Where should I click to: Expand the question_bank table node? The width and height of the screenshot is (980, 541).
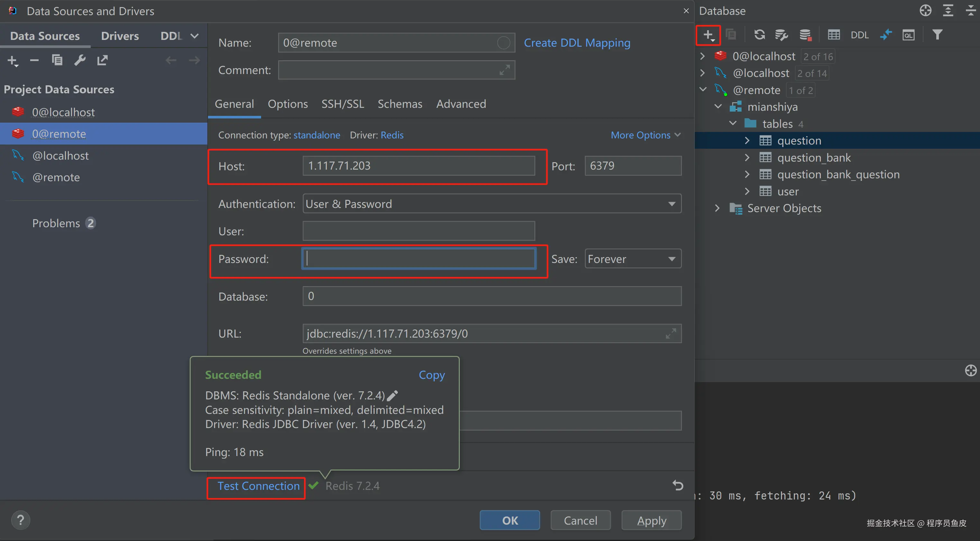click(747, 158)
